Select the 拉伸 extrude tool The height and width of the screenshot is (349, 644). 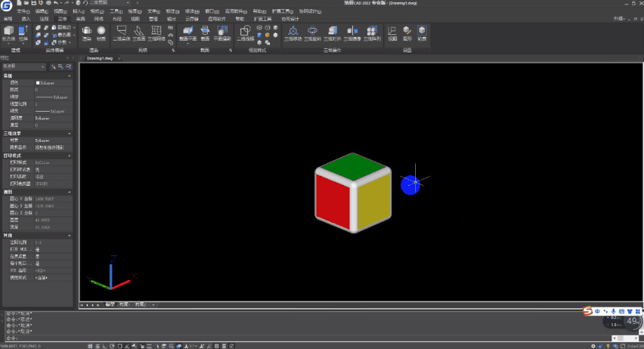(x=23, y=34)
